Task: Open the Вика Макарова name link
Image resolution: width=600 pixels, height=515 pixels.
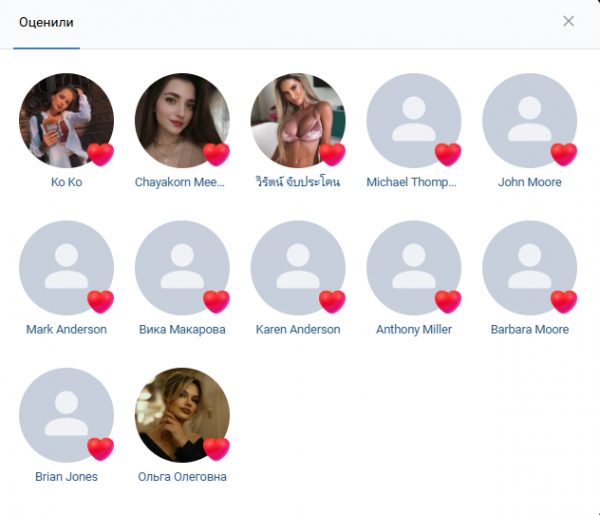Action: (182, 329)
